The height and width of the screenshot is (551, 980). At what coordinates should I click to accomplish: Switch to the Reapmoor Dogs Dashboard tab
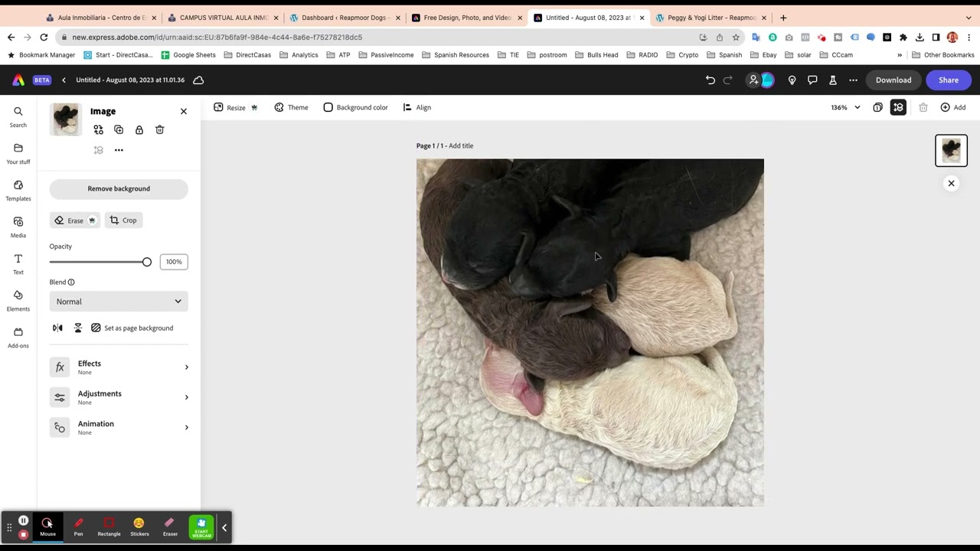click(344, 18)
